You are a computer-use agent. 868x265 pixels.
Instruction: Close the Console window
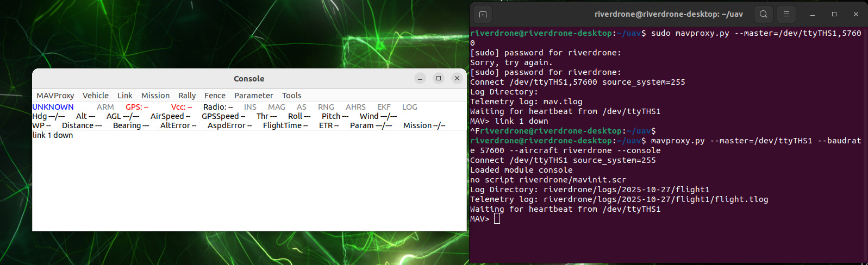457,78
